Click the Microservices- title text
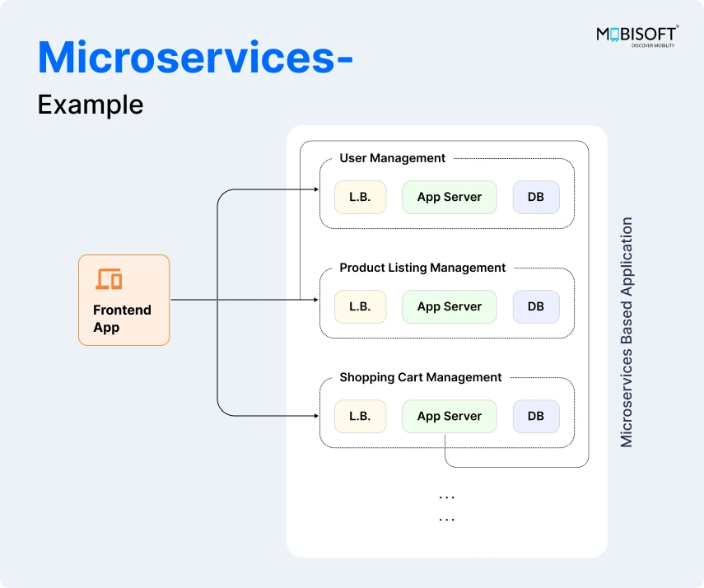The image size is (704, 588). tap(194, 58)
